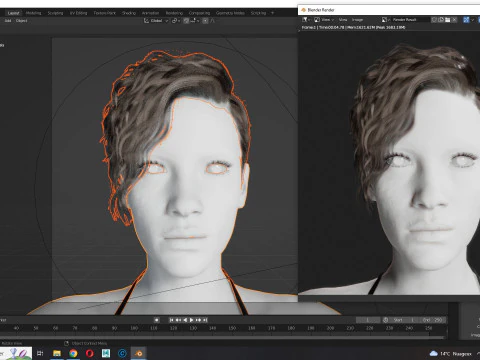480x360 pixels.
Task: Click Blender logo in Render window title
Action: pos(303,10)
